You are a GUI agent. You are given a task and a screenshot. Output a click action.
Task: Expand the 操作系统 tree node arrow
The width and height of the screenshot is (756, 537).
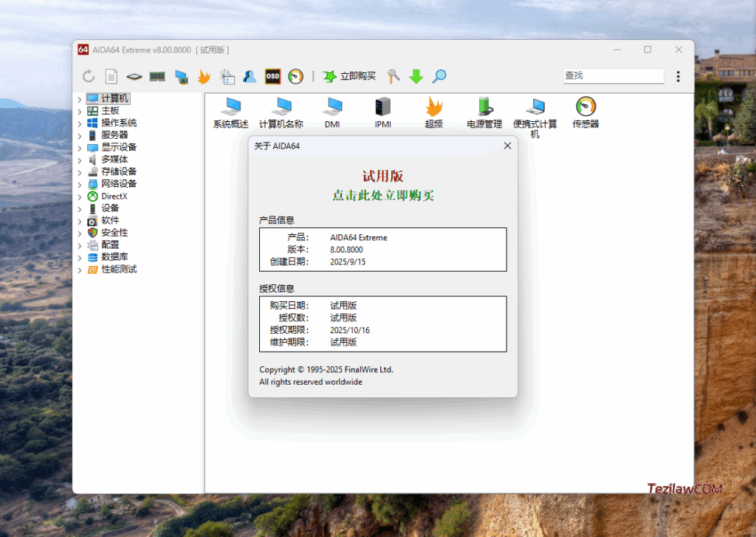click(80, 123)
